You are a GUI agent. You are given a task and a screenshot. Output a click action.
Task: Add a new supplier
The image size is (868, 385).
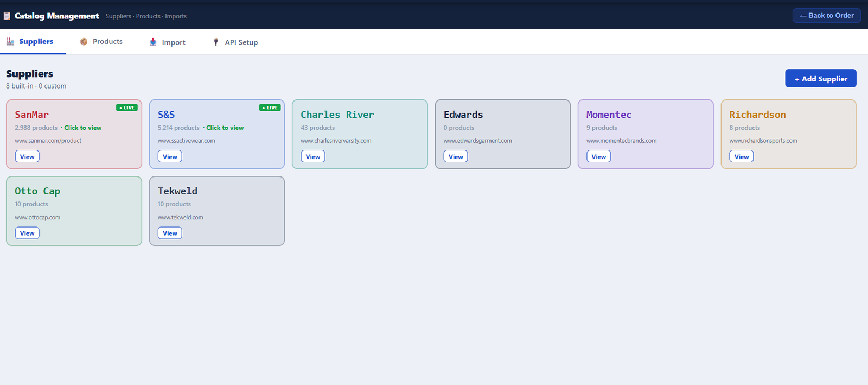[x=820, y=78]
